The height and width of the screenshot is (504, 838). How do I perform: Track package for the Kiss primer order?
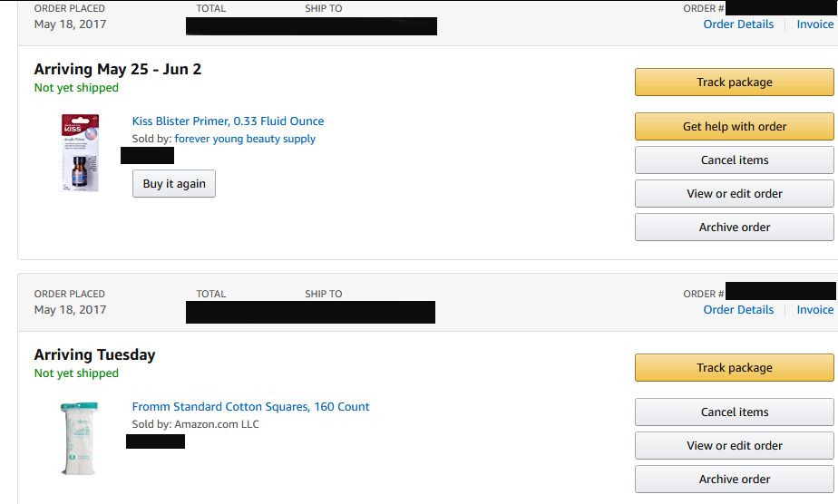[x=734, y=82]
